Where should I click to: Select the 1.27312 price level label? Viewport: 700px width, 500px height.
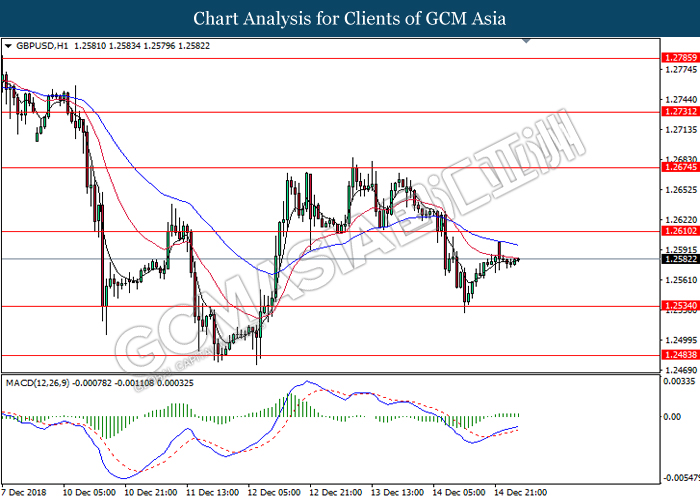tap(680, 112)
